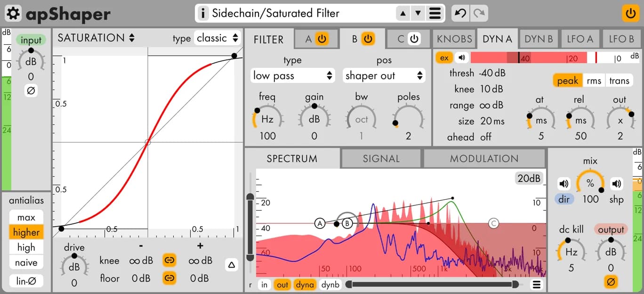Toggle the dyna overlay in the spectrum

point(305,285)
